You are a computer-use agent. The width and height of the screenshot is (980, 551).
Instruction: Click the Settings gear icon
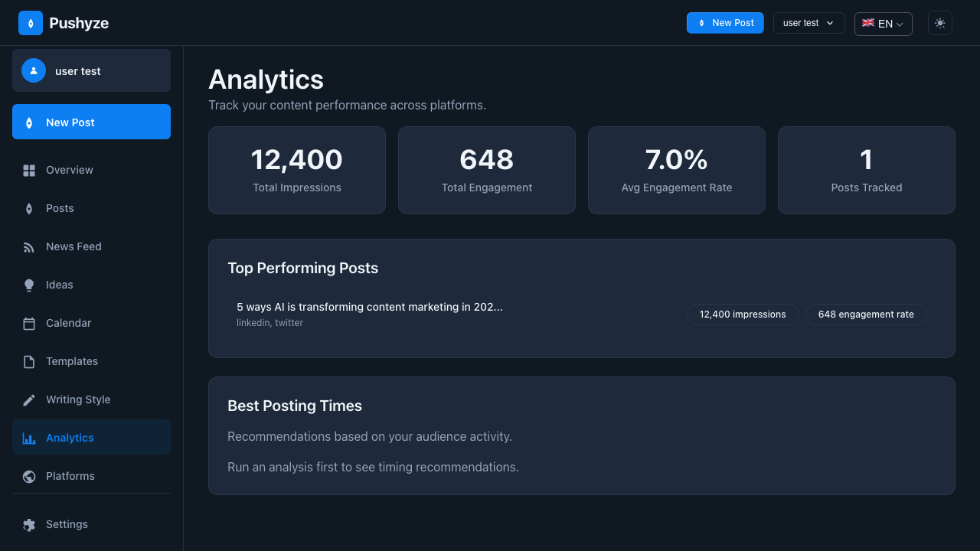[29, 524]
